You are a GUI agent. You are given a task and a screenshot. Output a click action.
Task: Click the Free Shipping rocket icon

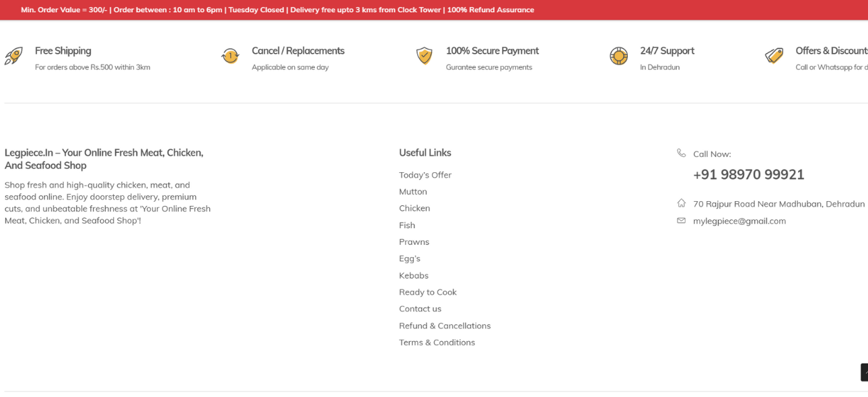[x=13, y=57]
